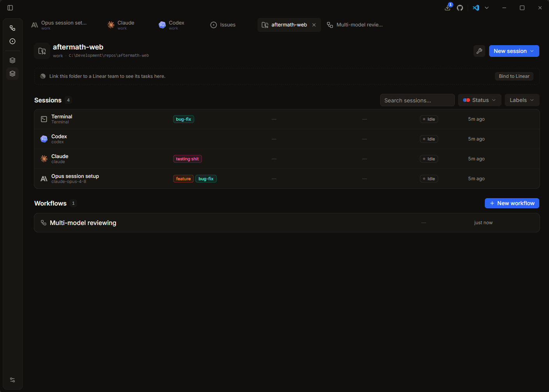Click the Terminal session row icon
The image size is (549, 392).
point(44,119)
